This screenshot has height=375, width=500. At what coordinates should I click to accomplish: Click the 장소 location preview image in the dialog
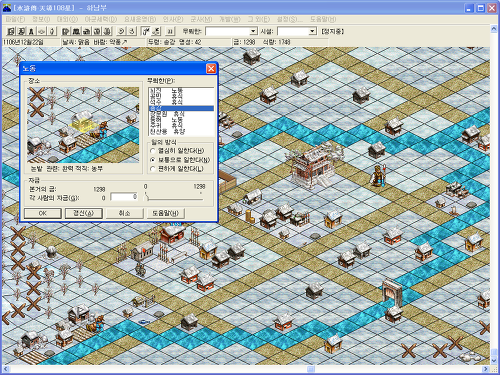click(83, 125)
